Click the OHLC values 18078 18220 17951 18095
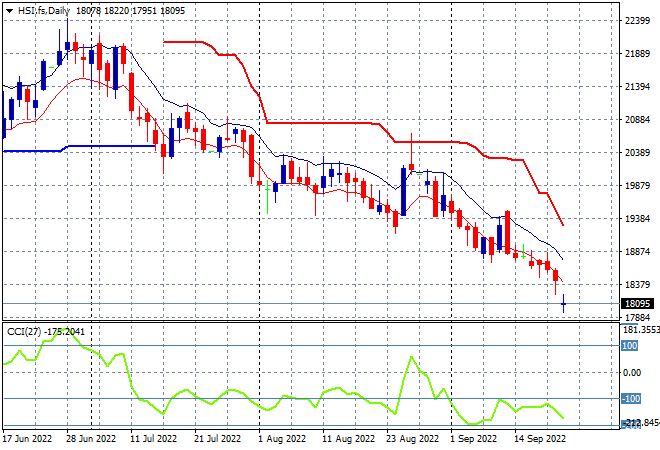 [130, 11]
